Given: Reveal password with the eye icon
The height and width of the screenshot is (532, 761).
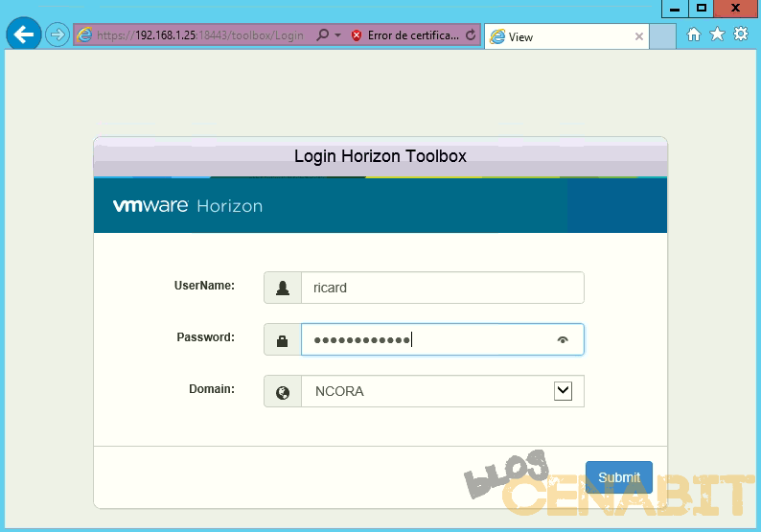Looking at the screenshot, I should tap(563, 339).
